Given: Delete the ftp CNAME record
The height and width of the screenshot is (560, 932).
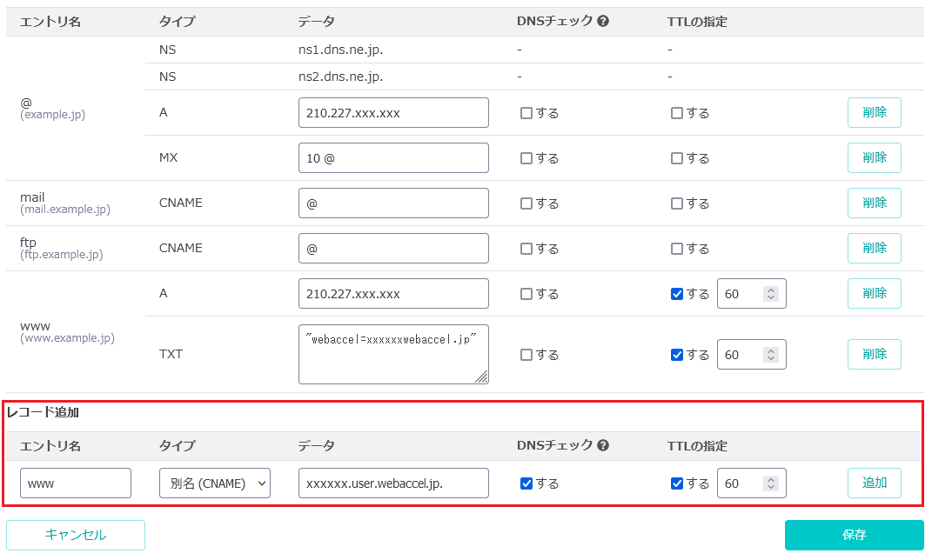Looking at the screenshot, I should point(875,248).
